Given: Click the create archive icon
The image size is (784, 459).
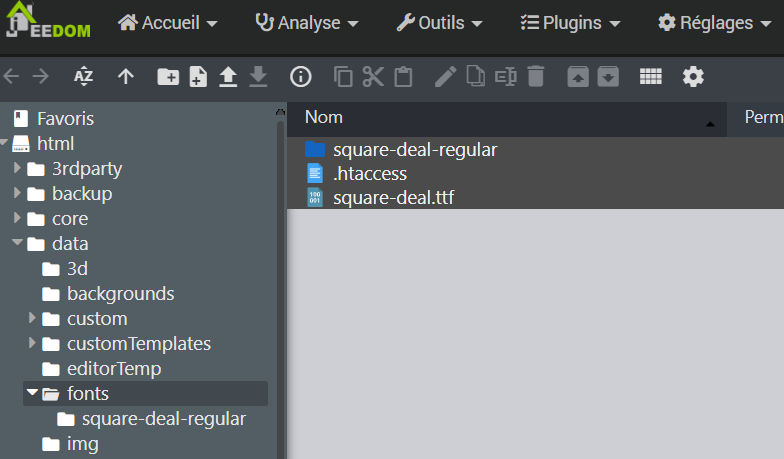Looking at the screenshot, I should [x=608, y=77].
